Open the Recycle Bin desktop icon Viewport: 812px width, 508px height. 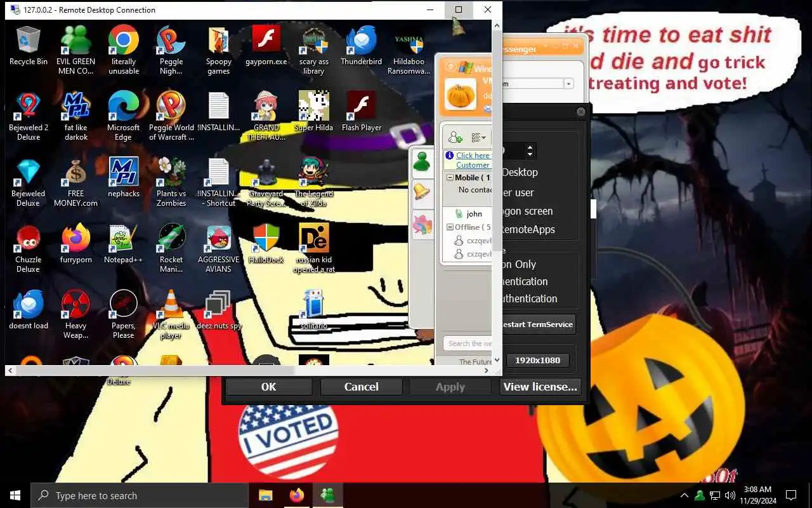pyautogui.click(x=29, y=46)
